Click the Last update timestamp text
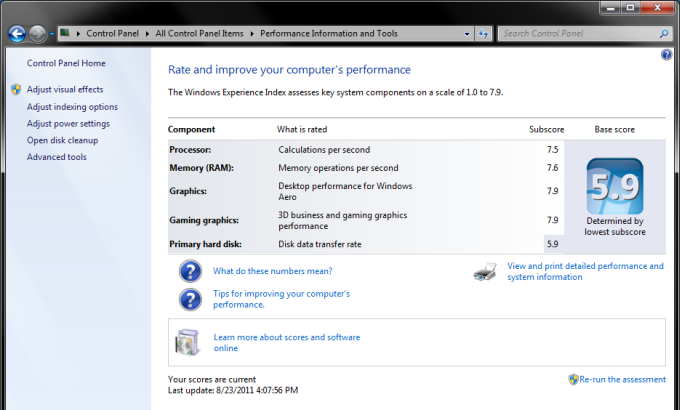This screenshot has width=680, height=410. pyautogui.click(x=233, y=390)
